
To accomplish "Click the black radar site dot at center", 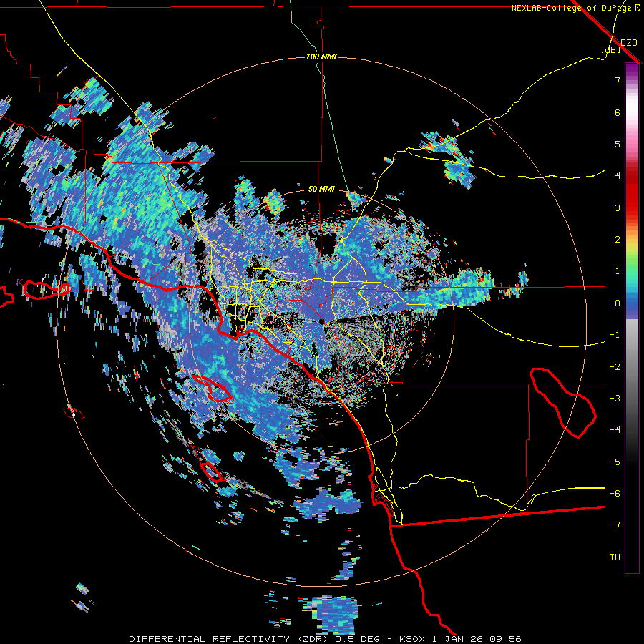I will 322,321.
